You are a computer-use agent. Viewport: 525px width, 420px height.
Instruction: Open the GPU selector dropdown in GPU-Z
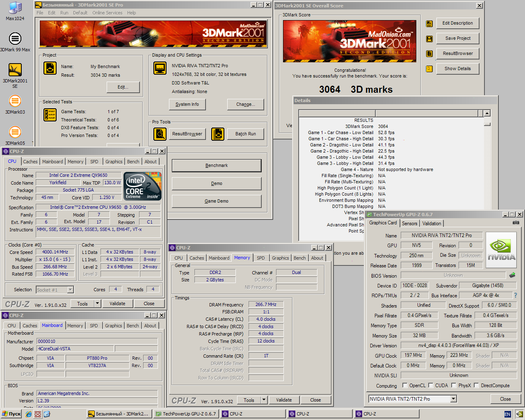point(454,399)
